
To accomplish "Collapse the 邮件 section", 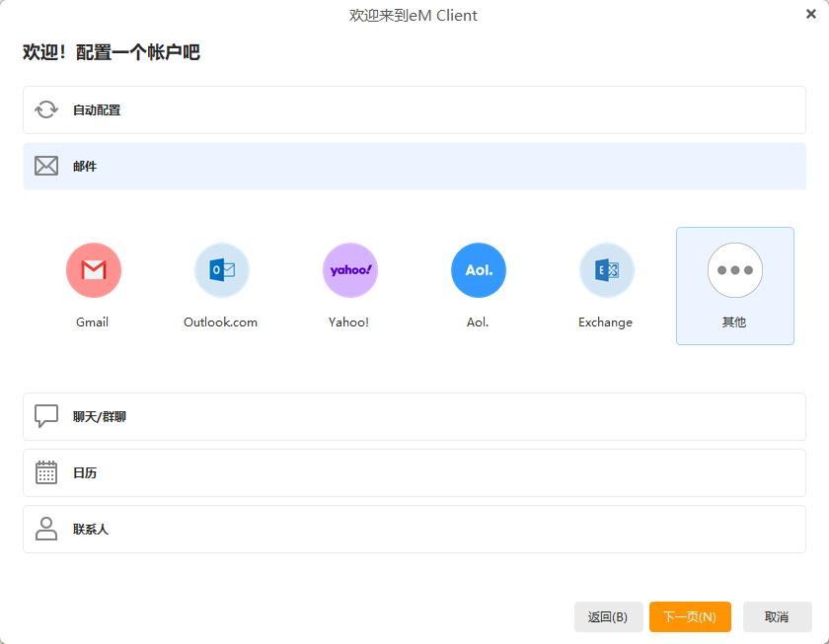I will [x=414, y=166].
